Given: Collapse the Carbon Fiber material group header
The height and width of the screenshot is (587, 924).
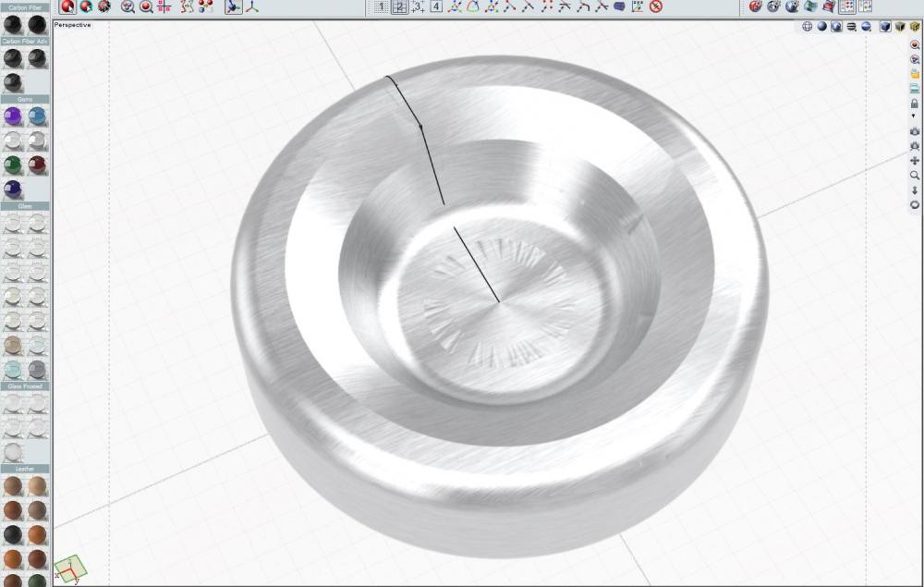Looking at the screenshot, I should click(25, 7).
